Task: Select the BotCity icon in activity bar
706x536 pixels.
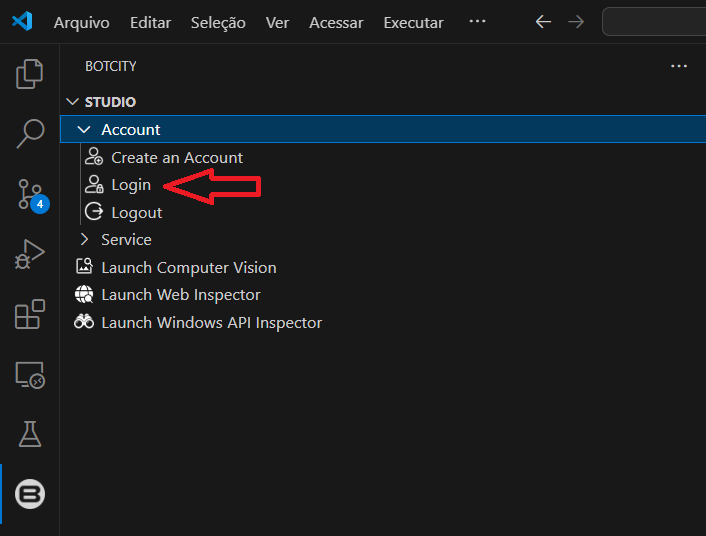Action: (x=30, y=494)
